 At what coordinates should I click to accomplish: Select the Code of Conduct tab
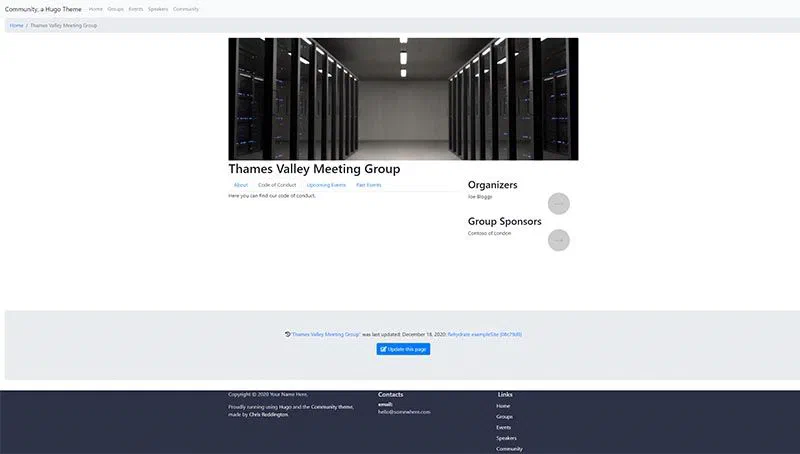point(277,185)
